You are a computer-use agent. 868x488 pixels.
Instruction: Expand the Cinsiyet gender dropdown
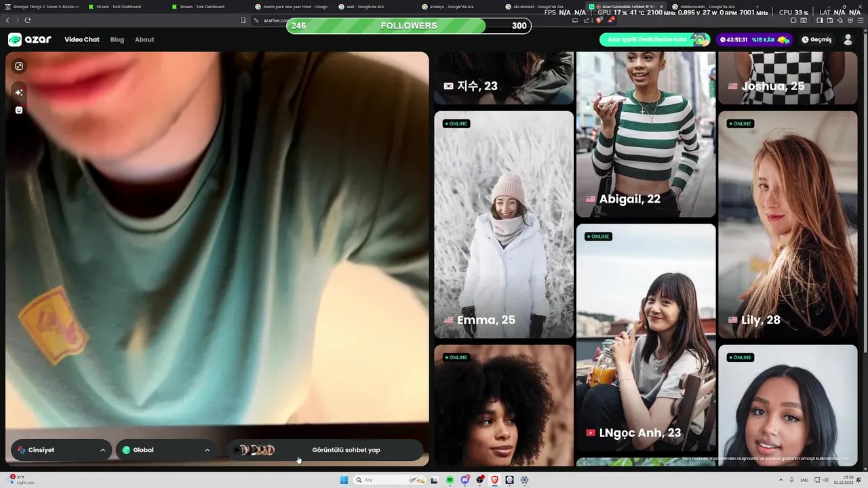[61, 450]
